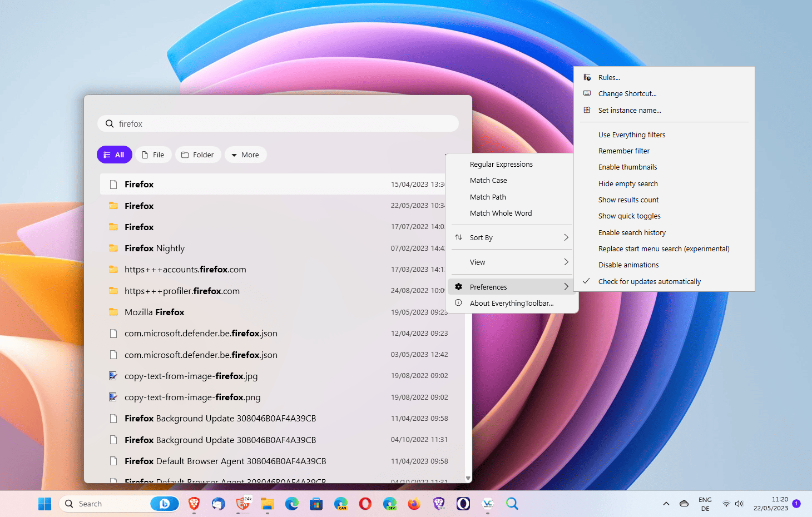Disable automatic update checking

pos(649,281)
